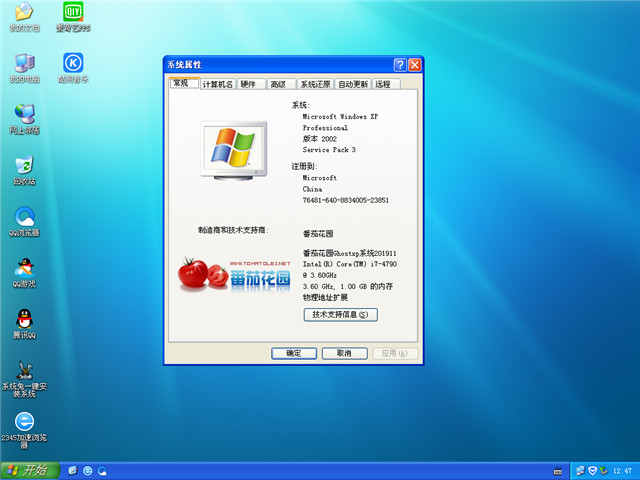This screenshot has height=480, width=640.
Task: Click the 制造商和技术支持商 label
Action: [233, 230]
